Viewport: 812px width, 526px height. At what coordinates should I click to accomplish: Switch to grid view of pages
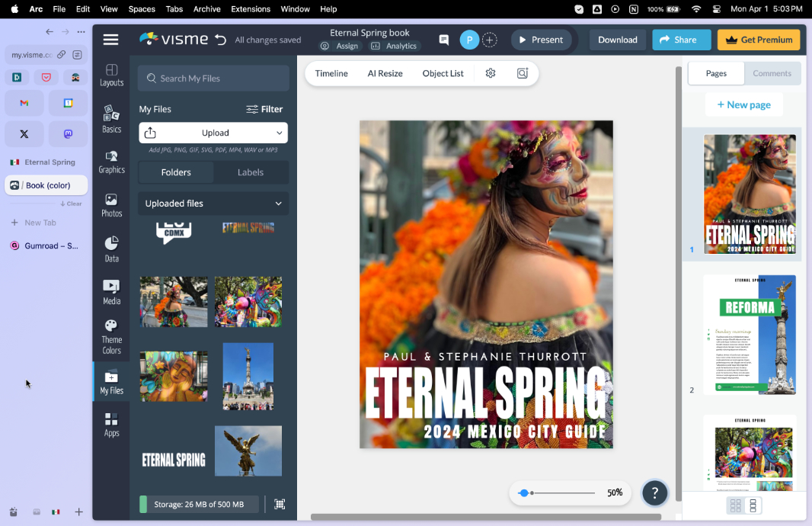735,505
